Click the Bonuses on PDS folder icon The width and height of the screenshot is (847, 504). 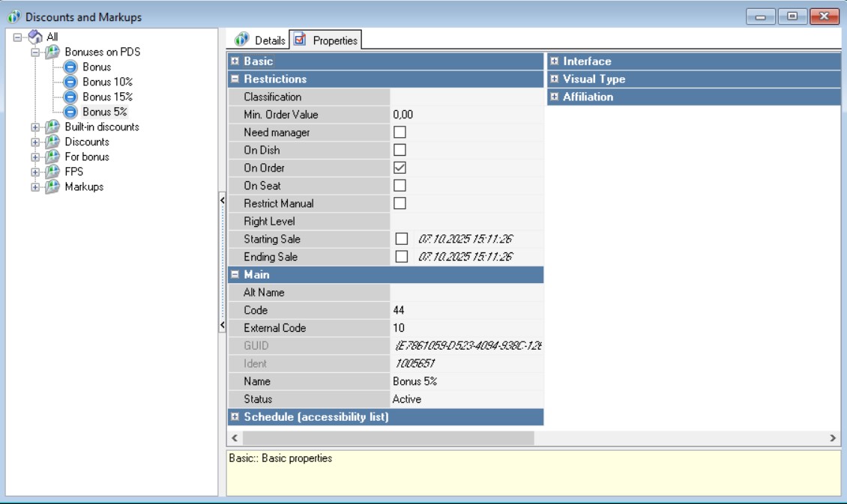coord(52,52)
